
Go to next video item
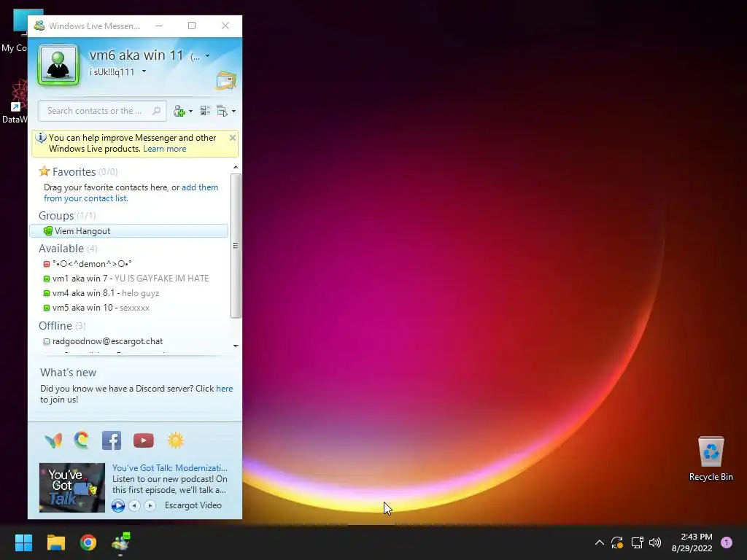[150, 506]
